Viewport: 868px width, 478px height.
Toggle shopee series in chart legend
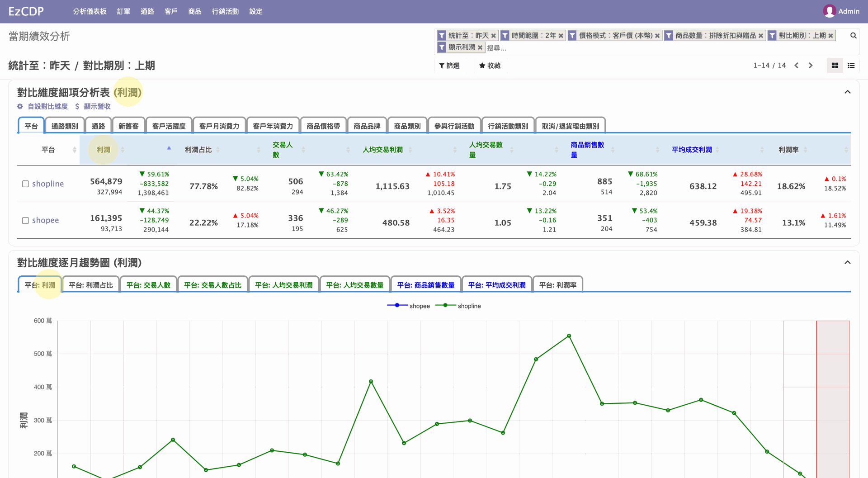point(408,306)
